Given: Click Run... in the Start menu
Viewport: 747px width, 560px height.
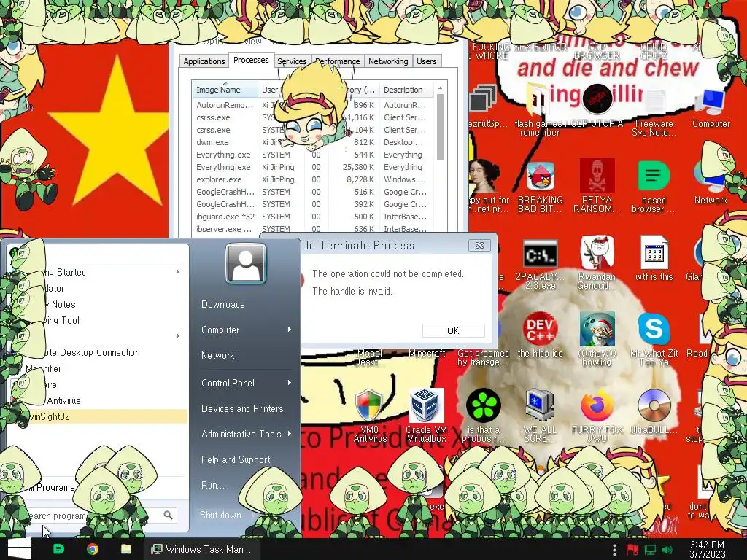Looking at the screenshot, I should coord(212,485).
